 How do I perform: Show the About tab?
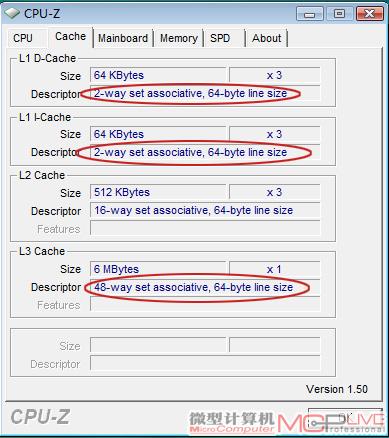(266, 38)
